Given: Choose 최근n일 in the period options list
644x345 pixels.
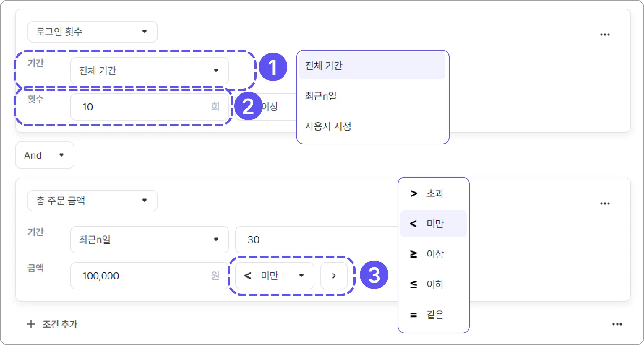Looking at the screenshot, I should click(372, 96).
